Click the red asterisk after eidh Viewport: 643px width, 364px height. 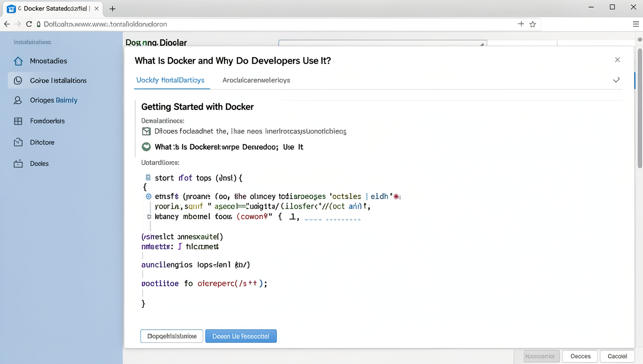(397, 196)
